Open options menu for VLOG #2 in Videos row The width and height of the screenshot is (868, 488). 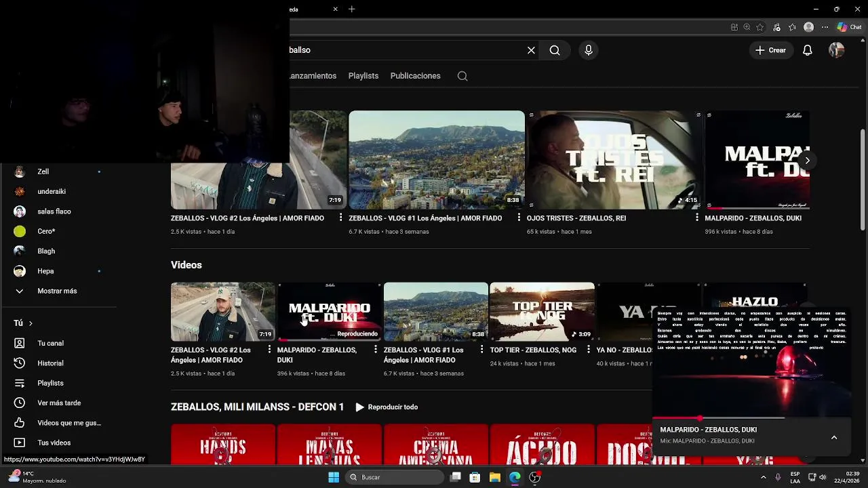269,350
